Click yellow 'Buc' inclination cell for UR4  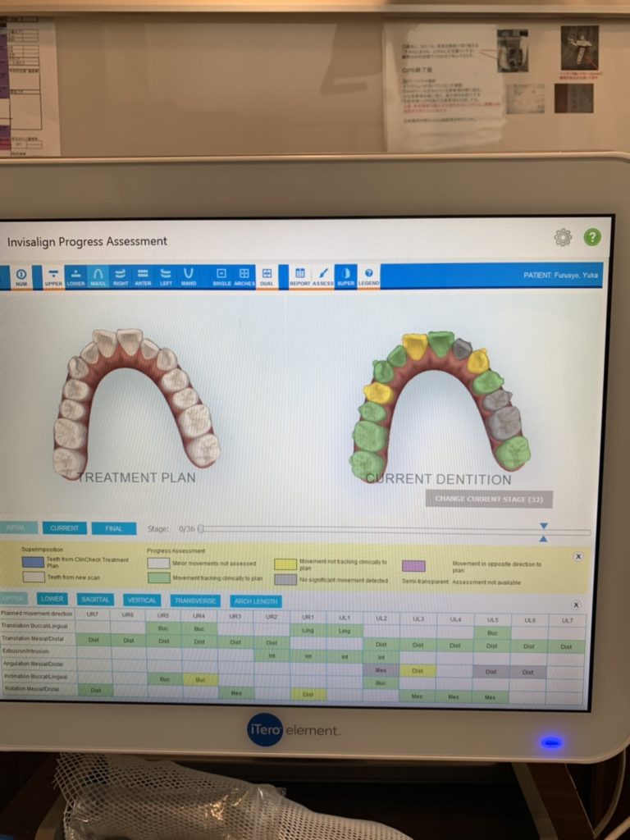[x=200, y=679]
